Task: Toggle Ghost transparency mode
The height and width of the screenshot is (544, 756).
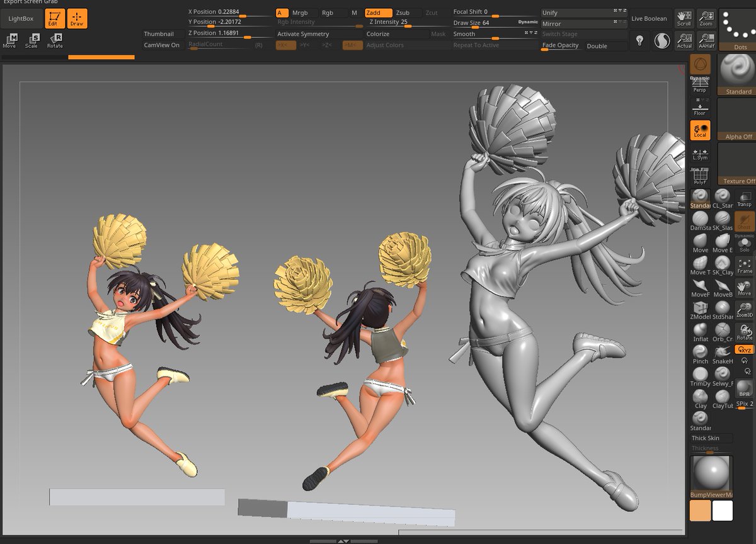Action: (x=745, y=221)
